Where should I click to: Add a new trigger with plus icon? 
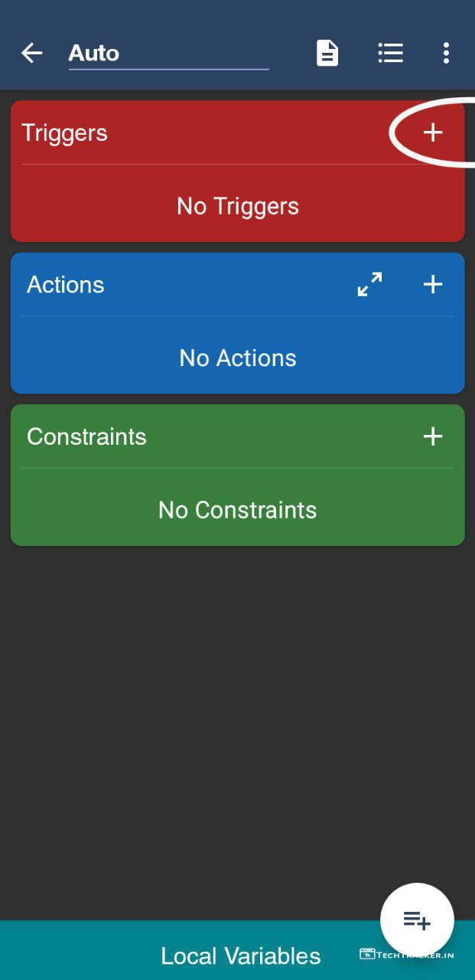pos(433,132)
